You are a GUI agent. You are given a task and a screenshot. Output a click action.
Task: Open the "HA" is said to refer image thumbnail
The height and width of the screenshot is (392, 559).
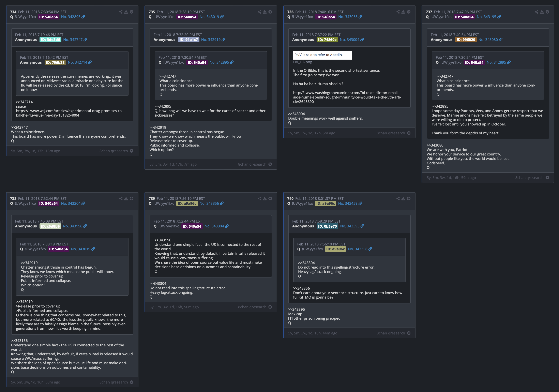pos(322,55)
